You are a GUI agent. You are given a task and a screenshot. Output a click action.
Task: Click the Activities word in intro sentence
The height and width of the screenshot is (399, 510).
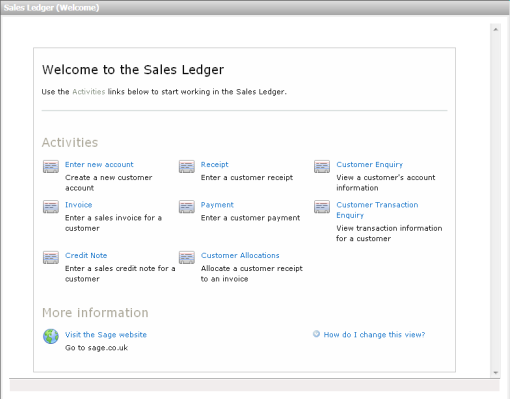click(x=89, y=92)
